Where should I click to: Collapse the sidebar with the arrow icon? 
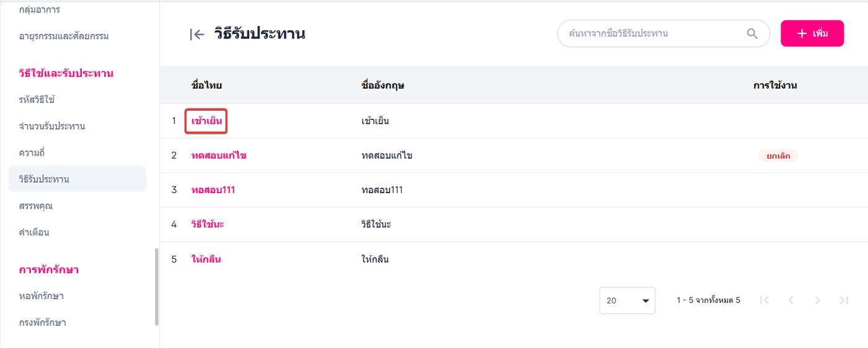[x=197, y=35]
